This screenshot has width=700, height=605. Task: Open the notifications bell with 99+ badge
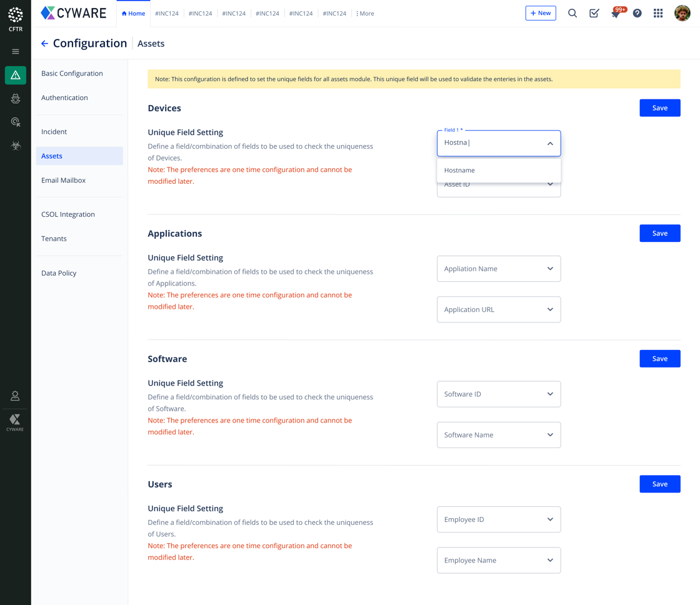click(x=616, y=14)
